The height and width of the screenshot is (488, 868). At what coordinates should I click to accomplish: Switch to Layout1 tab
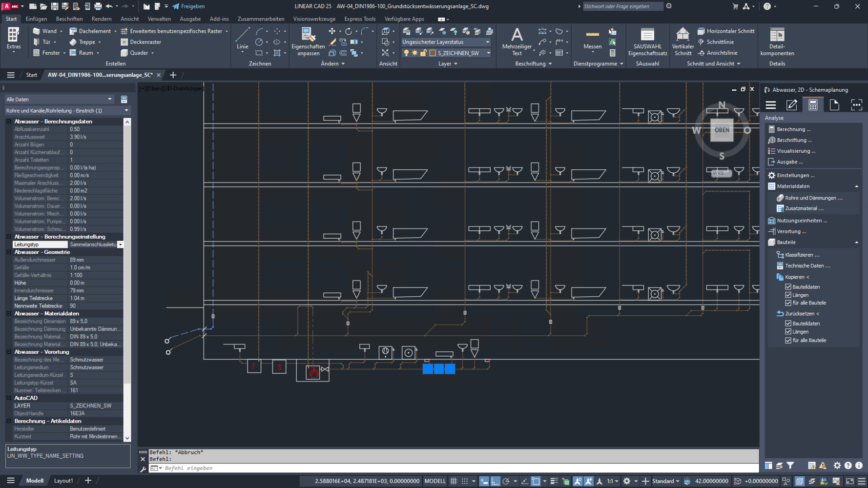pyautogui.click(x=63, y=481)
